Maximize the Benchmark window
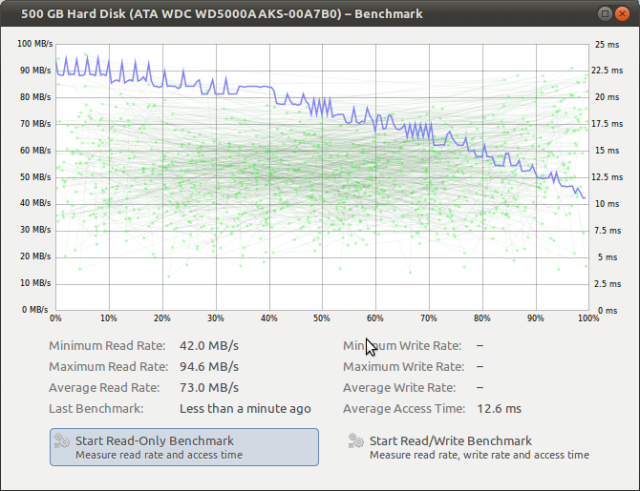640x491 pixels. coord(605,14)
